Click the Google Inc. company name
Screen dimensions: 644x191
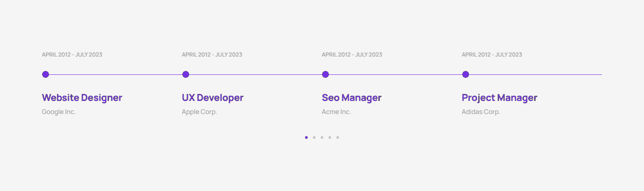tap(59, 112)
